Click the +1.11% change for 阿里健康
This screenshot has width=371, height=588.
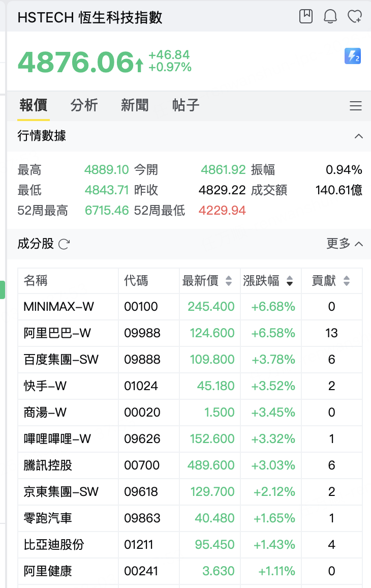[x=276, y=571]
